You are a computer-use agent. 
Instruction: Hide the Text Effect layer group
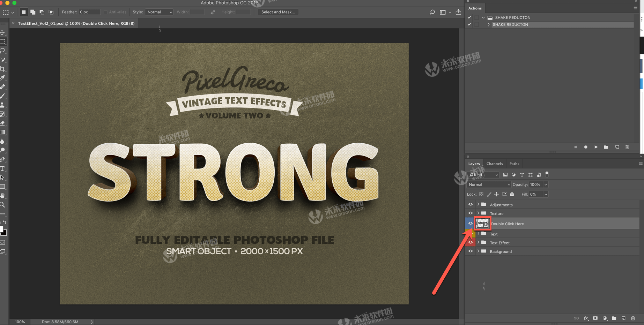click(x=471, y=242)
